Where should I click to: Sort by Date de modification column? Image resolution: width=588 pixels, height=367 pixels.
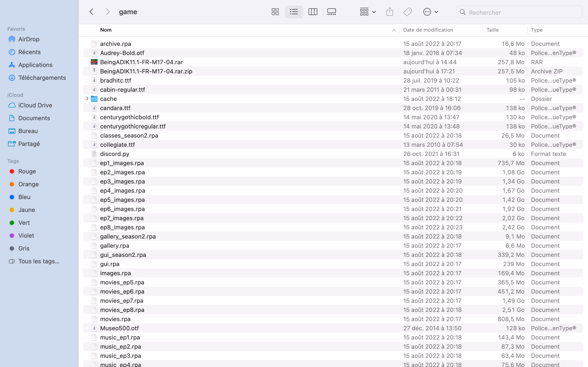click(428, 30)
